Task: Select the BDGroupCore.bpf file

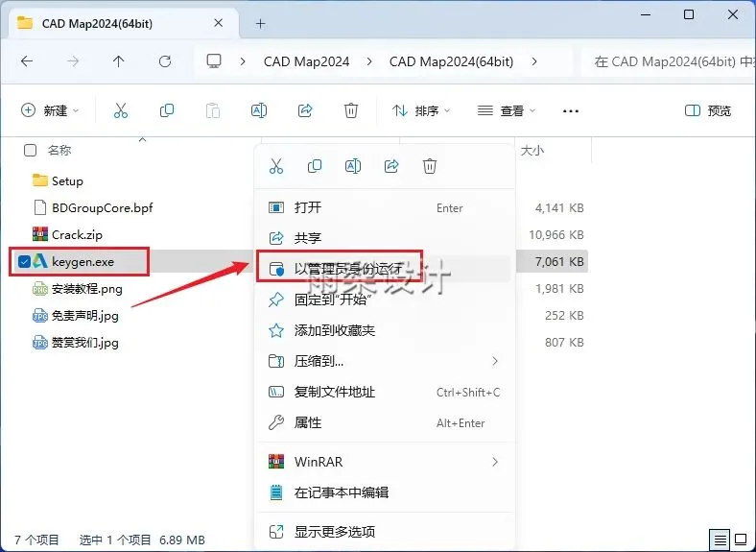Action: click(x=103, y=207)
